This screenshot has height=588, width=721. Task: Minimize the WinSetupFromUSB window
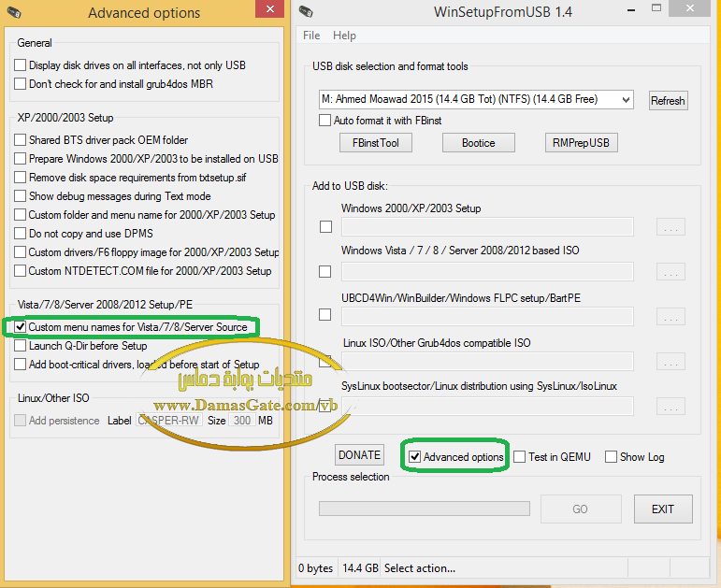point(631,9)
